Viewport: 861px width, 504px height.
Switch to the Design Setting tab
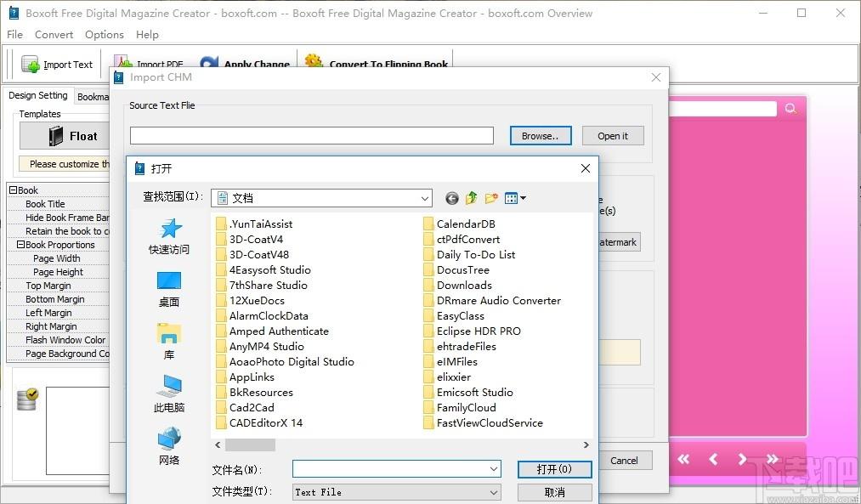pos(38,95)
